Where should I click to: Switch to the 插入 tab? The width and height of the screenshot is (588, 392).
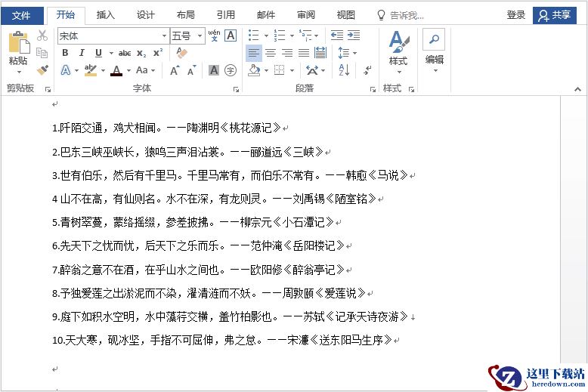coord(105,15)
